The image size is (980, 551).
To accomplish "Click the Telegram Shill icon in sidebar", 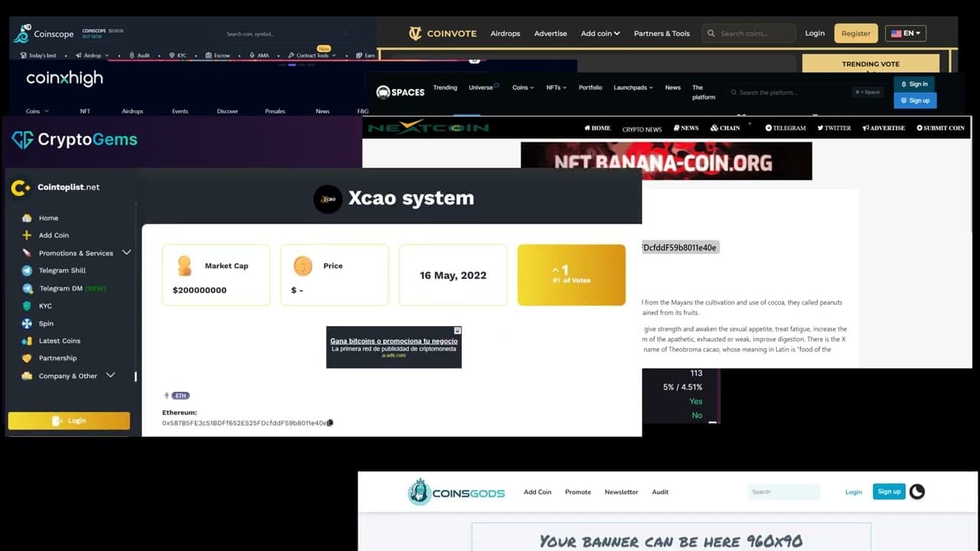I will click(x=27, y=271).
